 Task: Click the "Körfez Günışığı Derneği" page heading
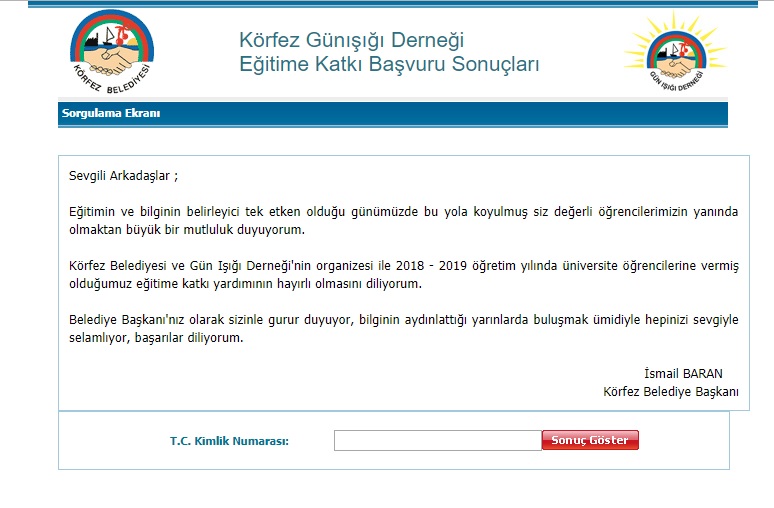[351, 41]
